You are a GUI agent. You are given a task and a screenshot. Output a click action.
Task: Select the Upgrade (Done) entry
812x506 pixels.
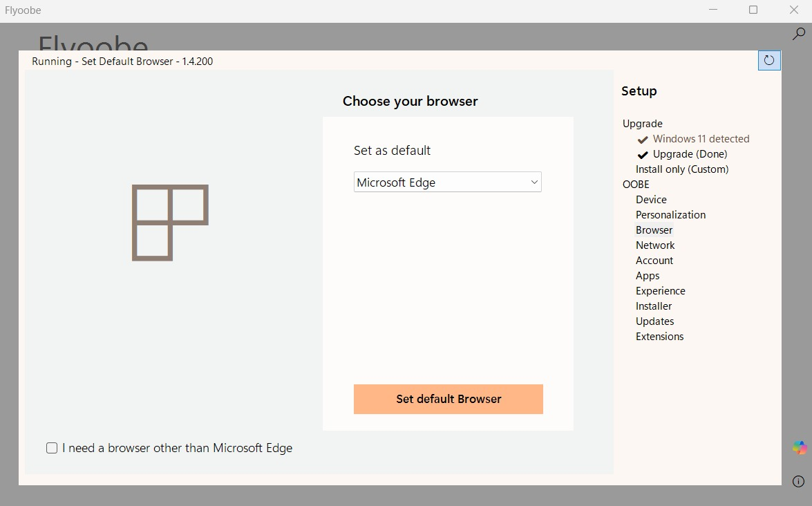pyautogui.click(x=690, y=154)
